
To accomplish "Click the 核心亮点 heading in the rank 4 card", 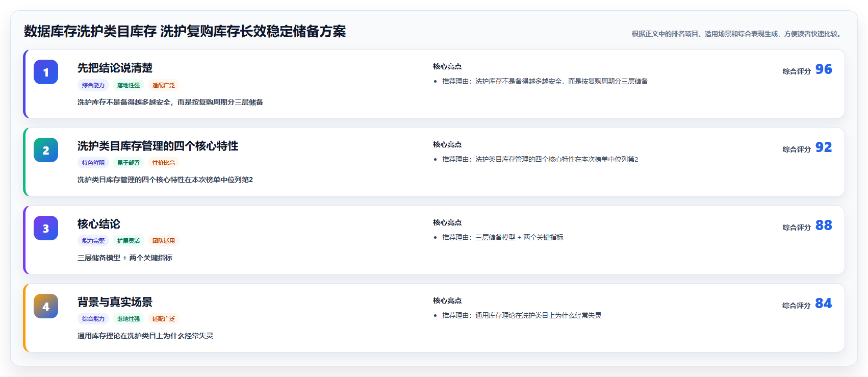I will click(x=447, y=300).
